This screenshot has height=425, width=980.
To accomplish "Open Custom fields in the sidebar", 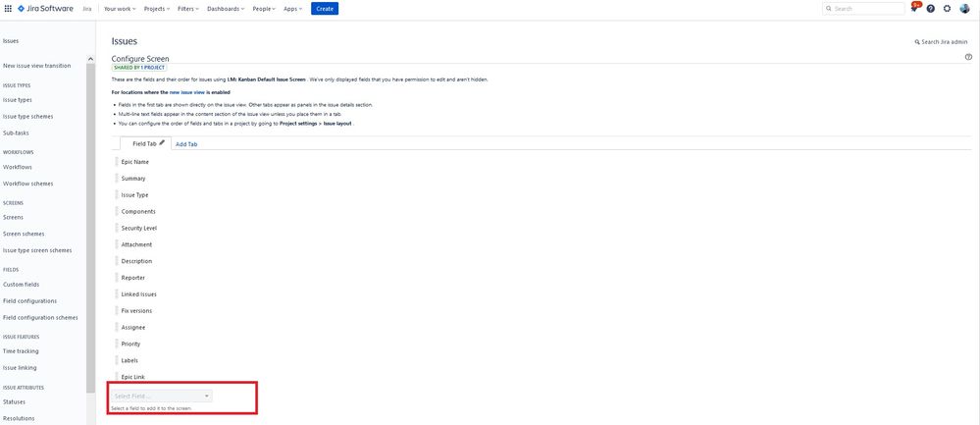I will tap(22, 285).
